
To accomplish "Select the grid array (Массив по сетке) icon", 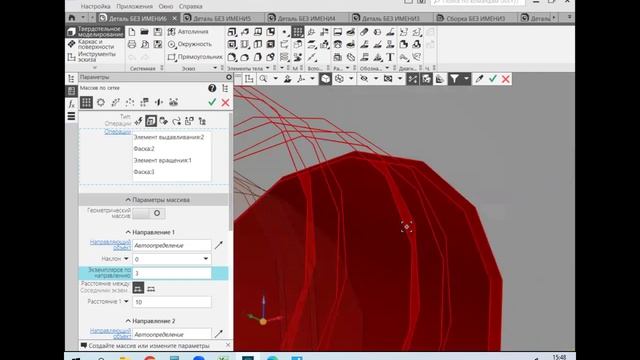I will click(x=86, y=102).
